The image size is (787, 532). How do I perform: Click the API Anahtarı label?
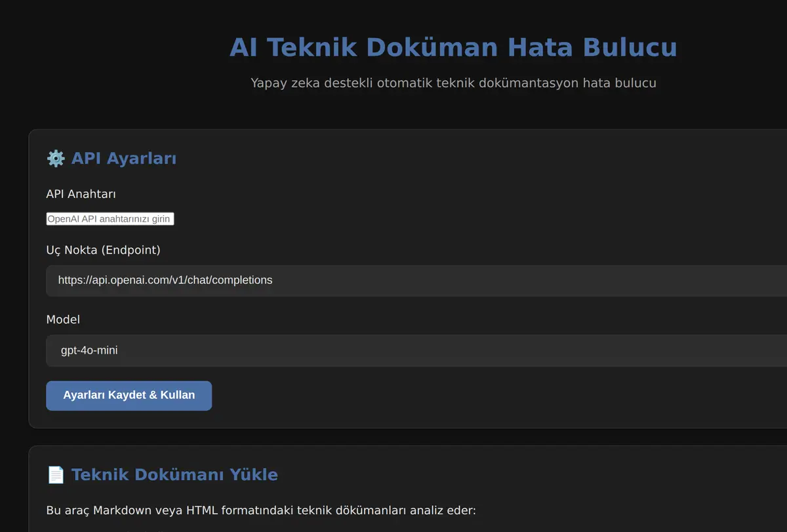81,194
